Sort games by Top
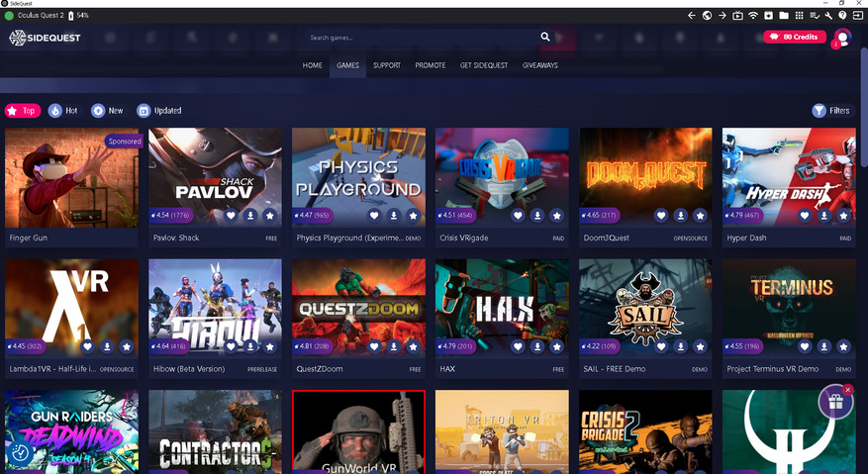The height and width of the screenshot is (474, 868). click(x=23, y=111)
